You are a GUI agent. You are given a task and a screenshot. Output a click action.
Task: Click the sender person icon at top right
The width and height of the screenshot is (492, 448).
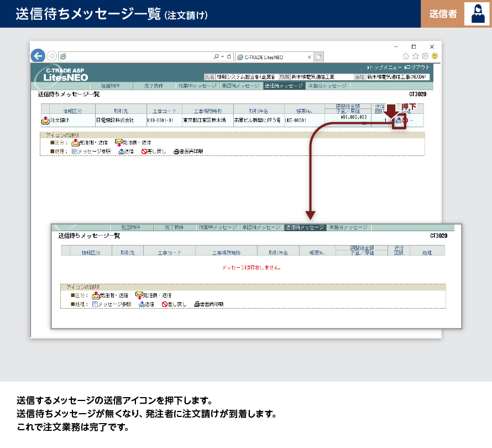475,14
